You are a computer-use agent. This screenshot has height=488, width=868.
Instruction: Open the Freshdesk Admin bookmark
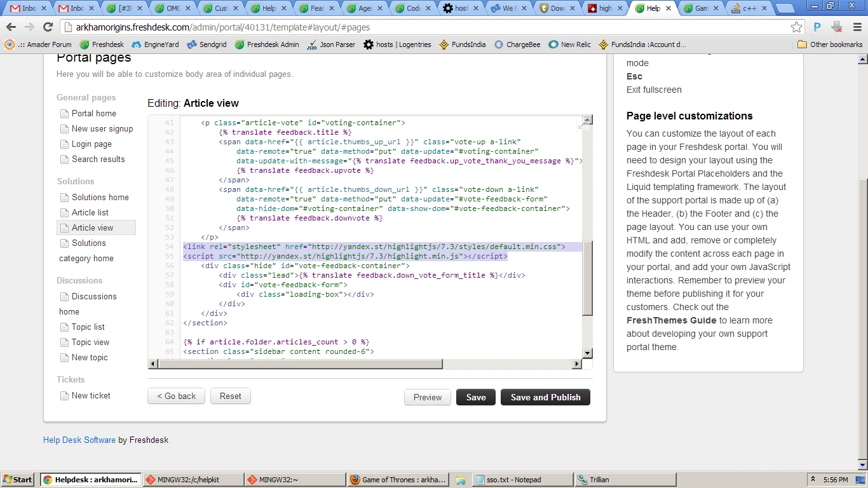[266, 44]
